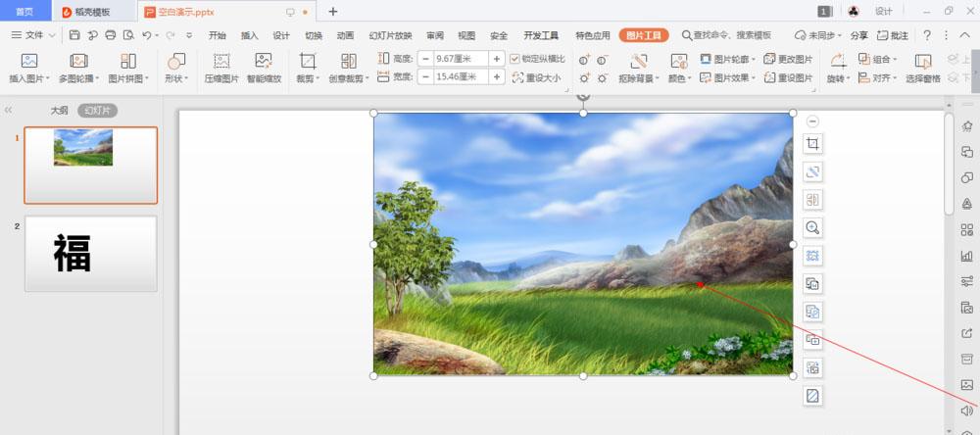Click the speaker icon in right sidebar
The width and height of the screenshot is (980, 435).
(967, 411)
